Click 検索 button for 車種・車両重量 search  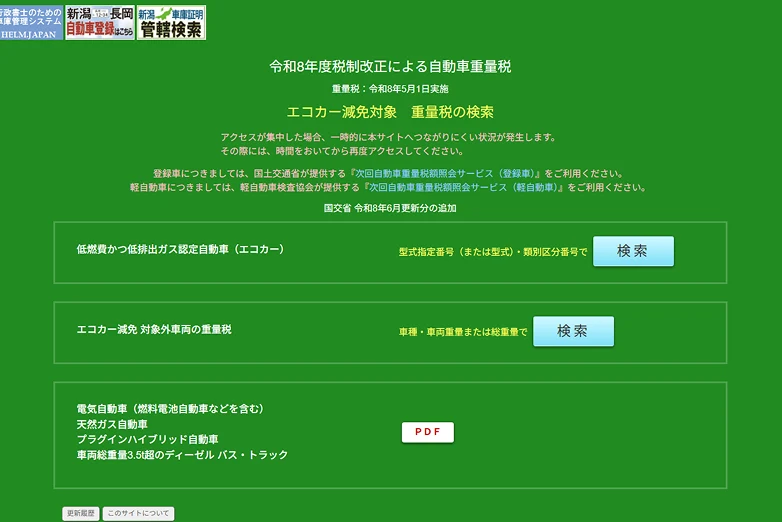(574, 331)
